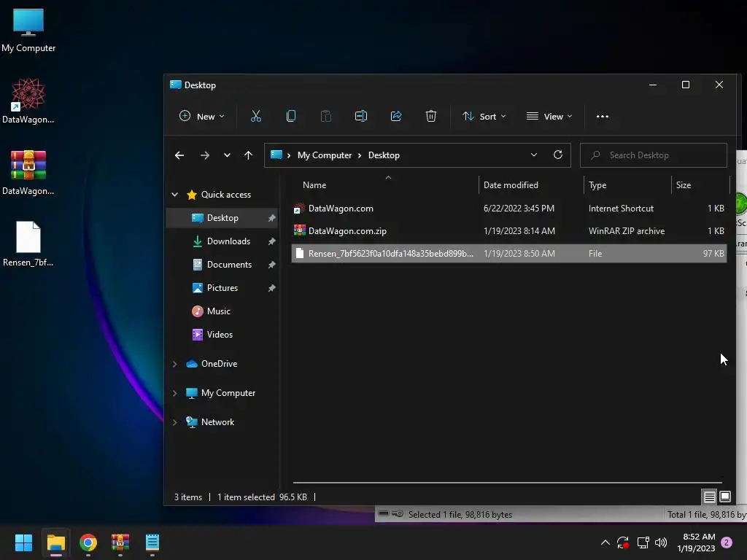Open the View options dropdown
The image size is (747, 560).
(549, 116)
